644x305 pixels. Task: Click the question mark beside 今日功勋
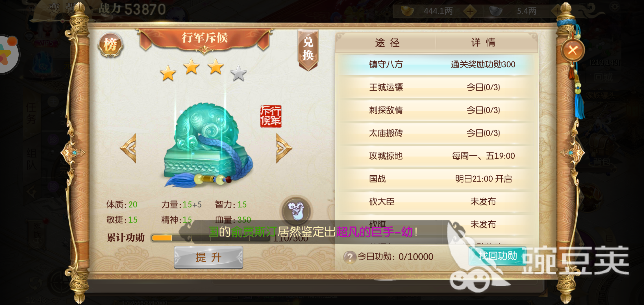click(350, 257)
